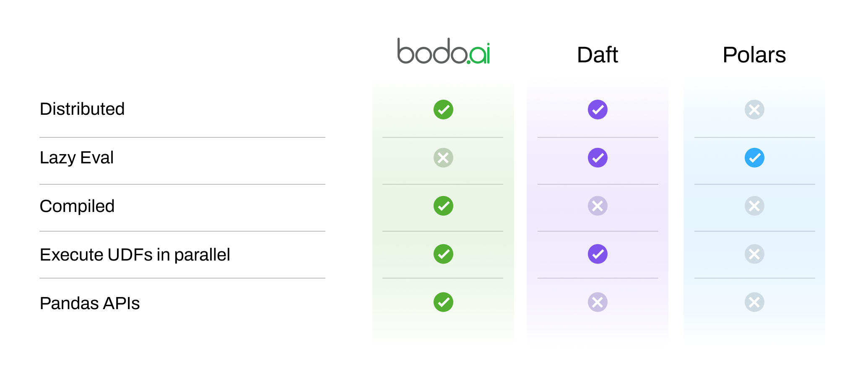Click Polars Execute UDFs in parallel X
868x377 pixels.
point(754,254)
